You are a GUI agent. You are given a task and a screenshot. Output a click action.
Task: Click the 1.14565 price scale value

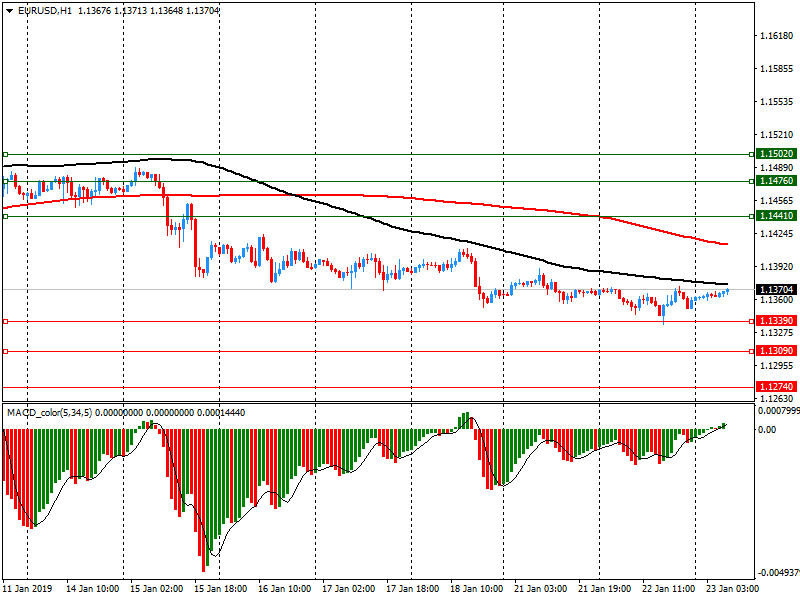coord(777,201)
